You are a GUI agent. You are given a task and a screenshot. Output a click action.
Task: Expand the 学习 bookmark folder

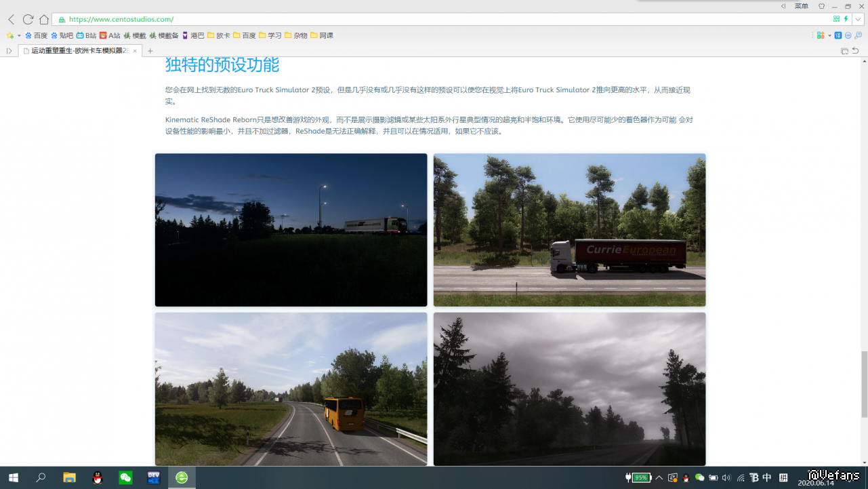(x=270, y=35)
